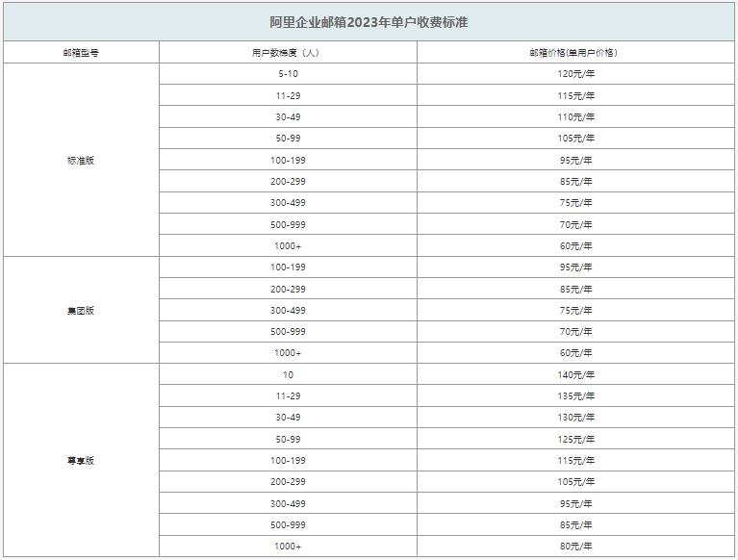This screenshot has width=738, height=560.
Task: Select the 10 users tier under 尊享版
Action: (x=288, y=374)
